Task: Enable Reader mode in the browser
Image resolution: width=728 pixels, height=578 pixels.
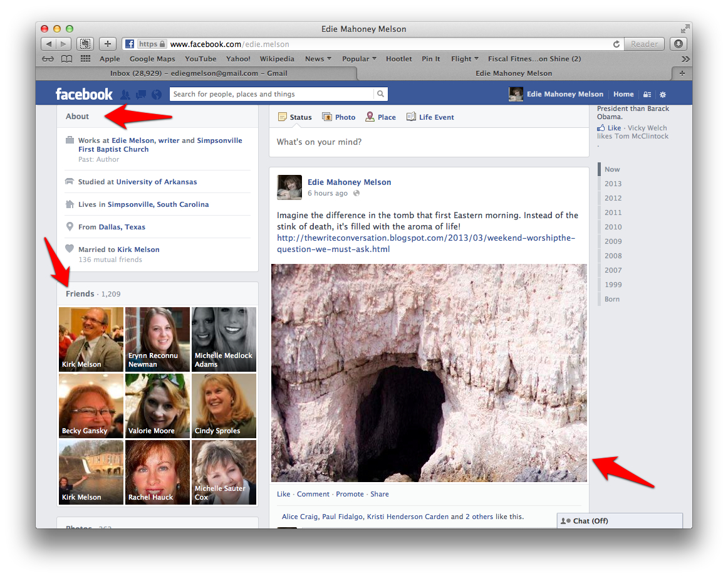Action: click(644, 44)
